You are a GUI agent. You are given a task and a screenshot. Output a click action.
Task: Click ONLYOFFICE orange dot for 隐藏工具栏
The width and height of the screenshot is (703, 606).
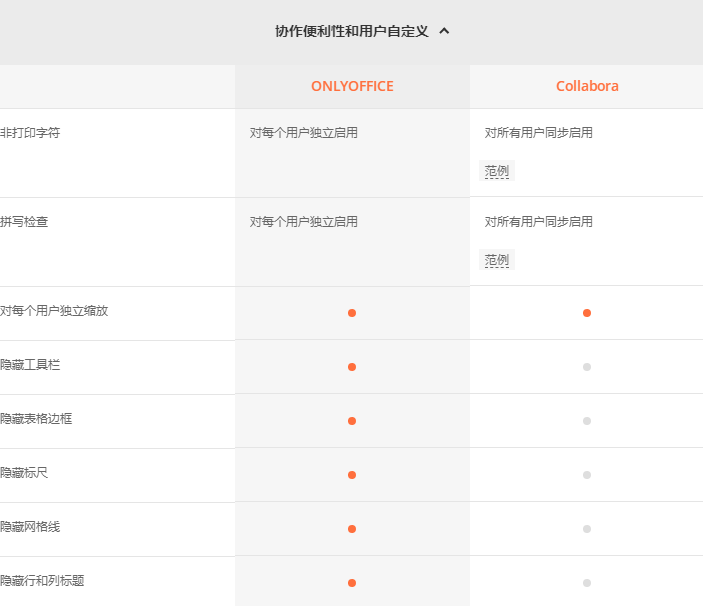(x=352, y=367)
